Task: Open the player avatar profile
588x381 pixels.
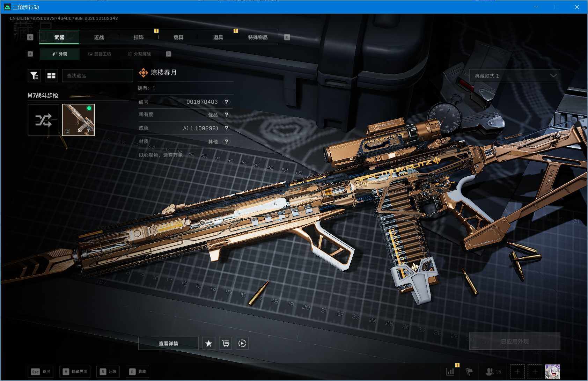Action: point(553,372)
